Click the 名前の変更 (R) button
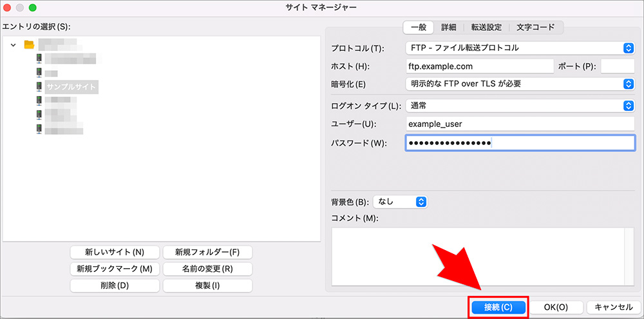Image resolution: width=644 pixels, height=319 pixels. pos(207,269)
